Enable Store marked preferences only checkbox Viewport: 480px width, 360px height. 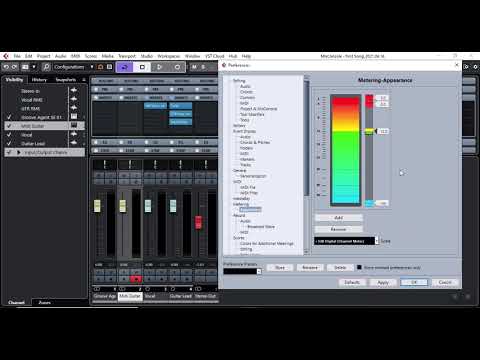pos(359,267)
